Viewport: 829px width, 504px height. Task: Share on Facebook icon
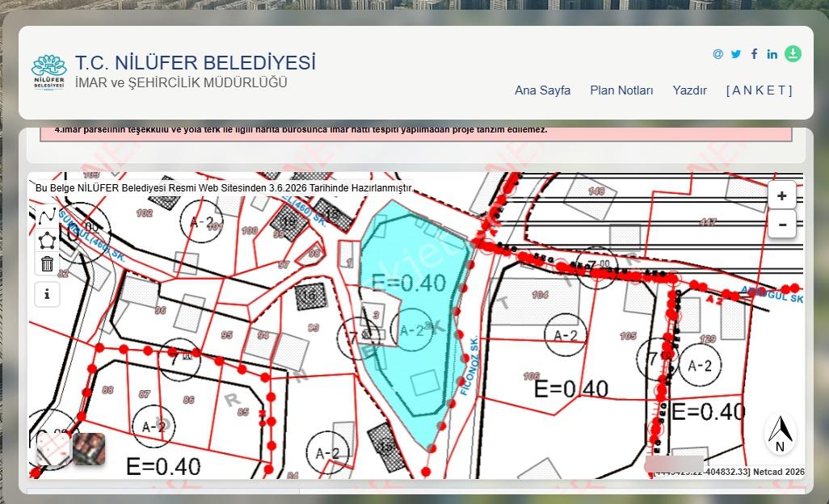click(x=755, y=54)
